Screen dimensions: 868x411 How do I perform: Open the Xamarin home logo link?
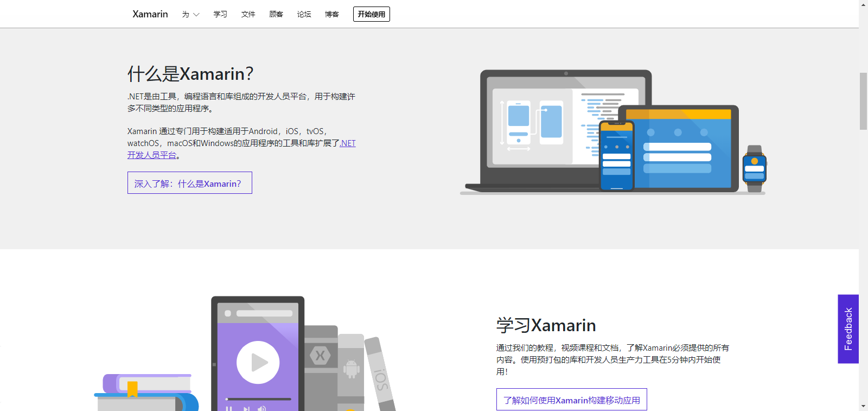tap(150, 14)
